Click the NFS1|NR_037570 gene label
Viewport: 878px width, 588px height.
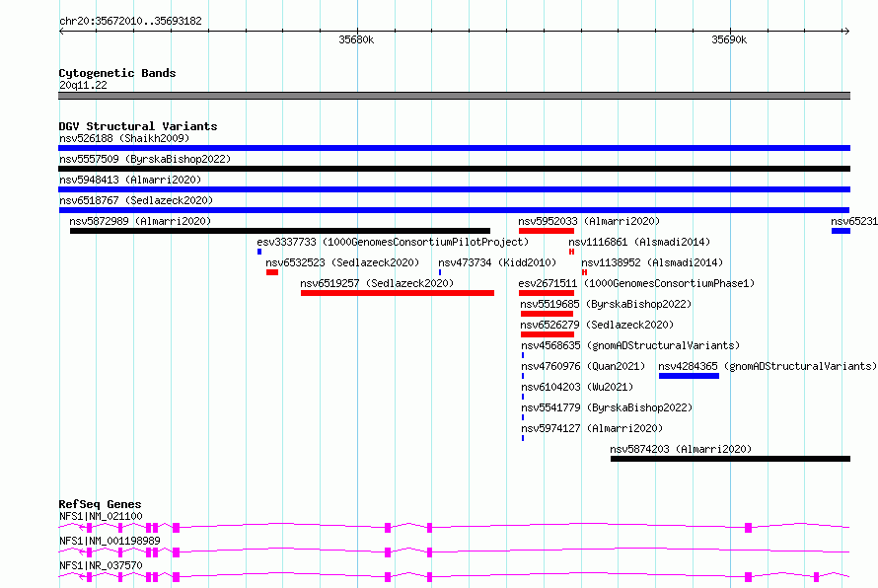(101, 565)
